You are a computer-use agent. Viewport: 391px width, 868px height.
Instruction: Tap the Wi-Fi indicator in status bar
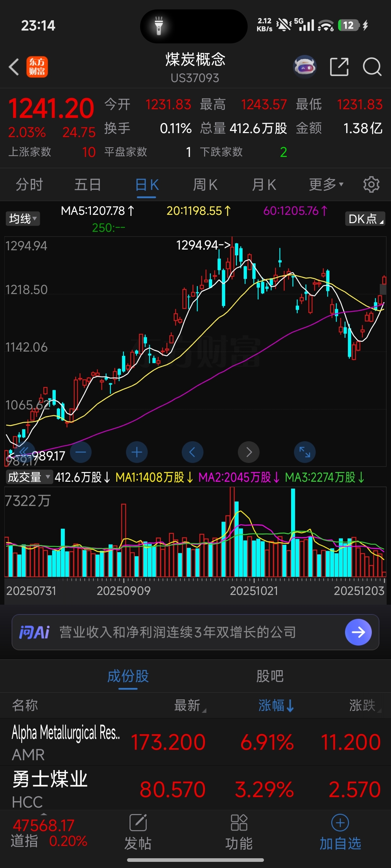(x=326, y=25)
